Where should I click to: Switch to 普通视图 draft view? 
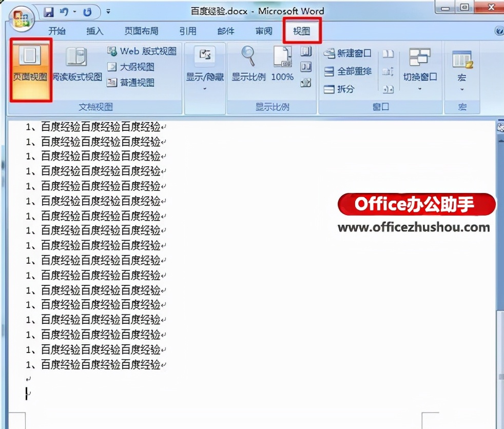click(130, 83)
